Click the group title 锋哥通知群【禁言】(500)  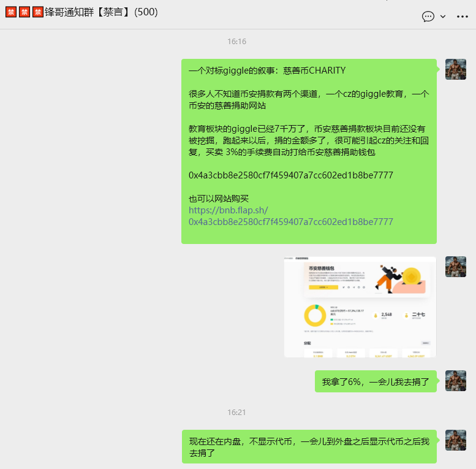click(x=101, y=12)
